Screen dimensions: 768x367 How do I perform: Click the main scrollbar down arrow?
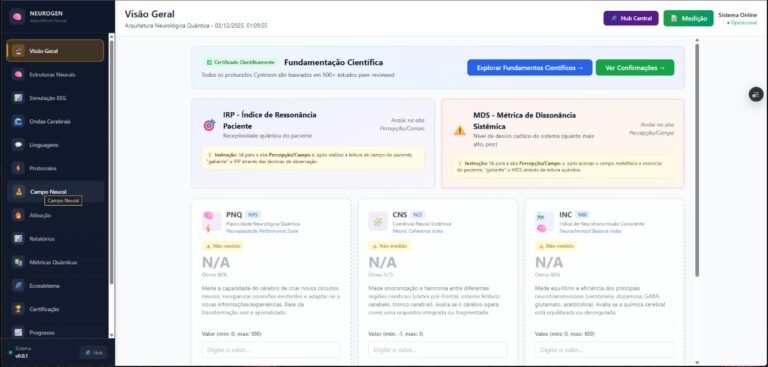pyautogui.click(x=696, y=362)
